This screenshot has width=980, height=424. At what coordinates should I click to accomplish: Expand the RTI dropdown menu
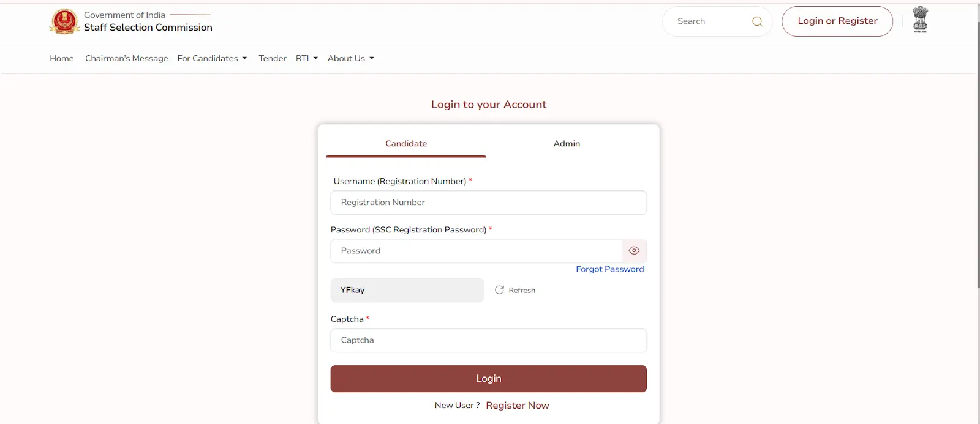tap(306, 58)
